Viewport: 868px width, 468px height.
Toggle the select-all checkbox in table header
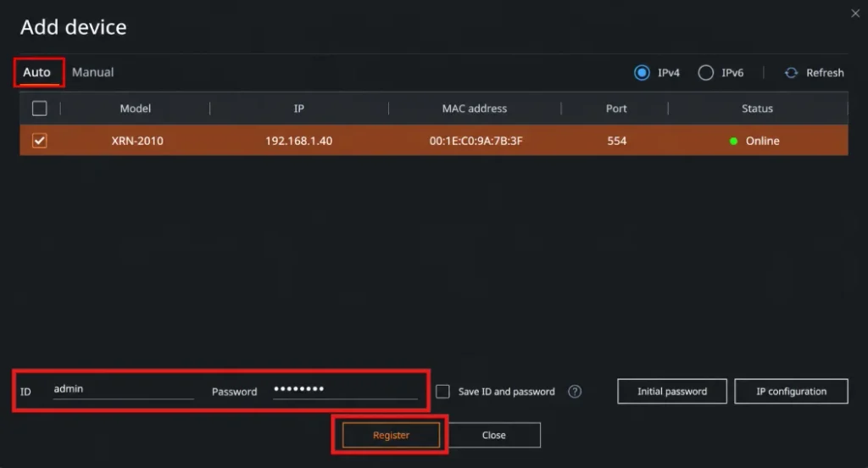(39, 108)
